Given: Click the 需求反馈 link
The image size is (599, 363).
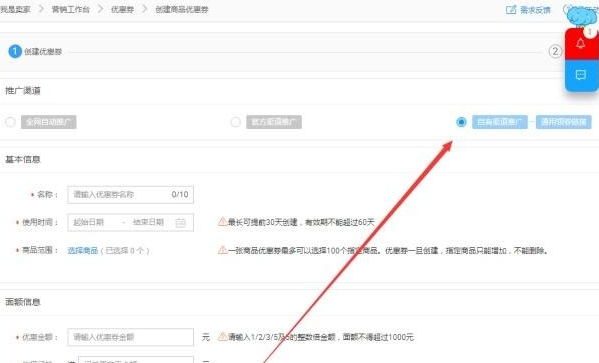Looking at the screenshot, I should click(x=535, y=10).
